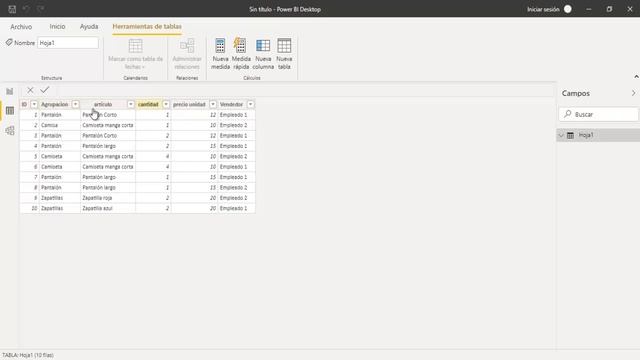Click the Pantalón largo cell in row 4

tap(108, 146)
